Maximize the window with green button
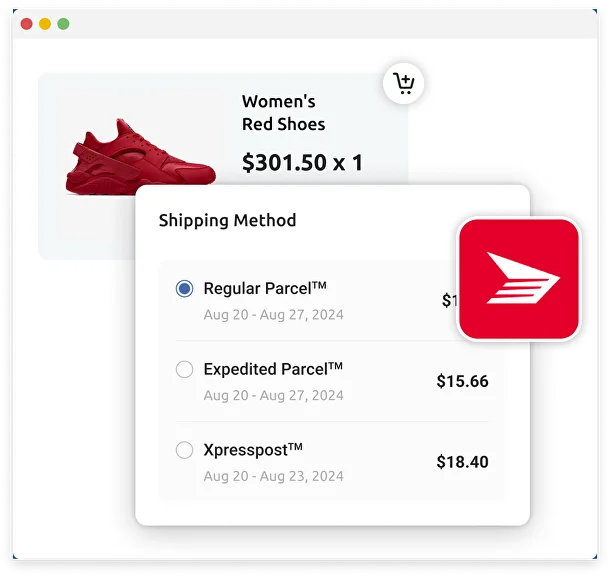 [64, 24]
